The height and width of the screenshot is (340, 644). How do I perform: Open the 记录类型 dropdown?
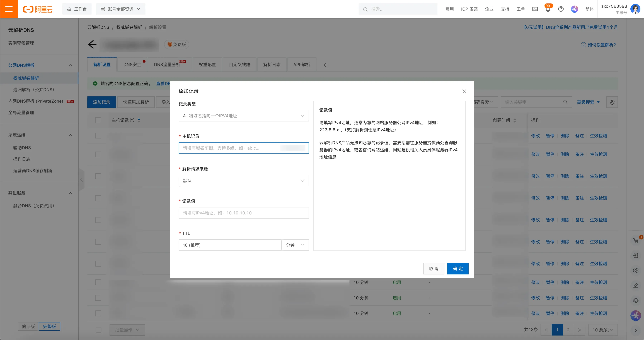[x=243, y=116]
